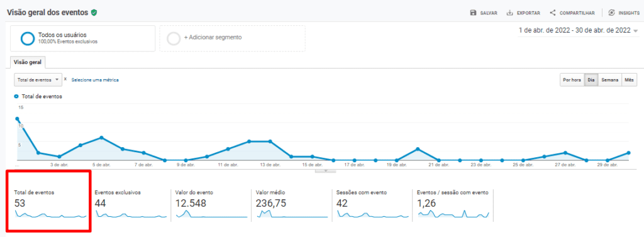Collapse the chart with the arrow handle
The image size is (644, 237).
point(325,171)
